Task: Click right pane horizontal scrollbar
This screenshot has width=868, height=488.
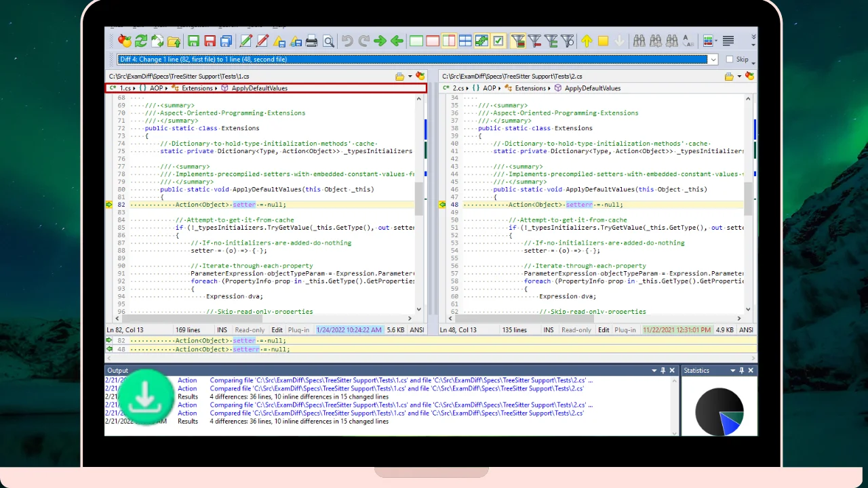Action: pos(595,319)
